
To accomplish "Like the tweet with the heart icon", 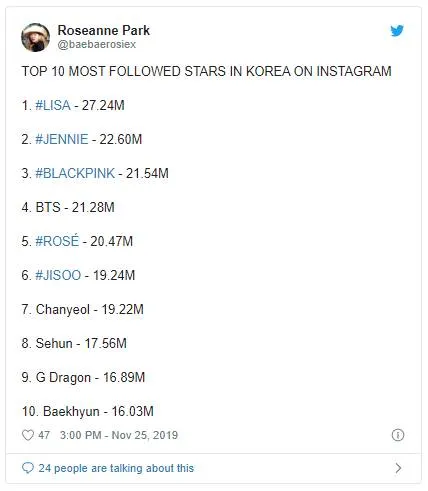I will tap(28, 435).
